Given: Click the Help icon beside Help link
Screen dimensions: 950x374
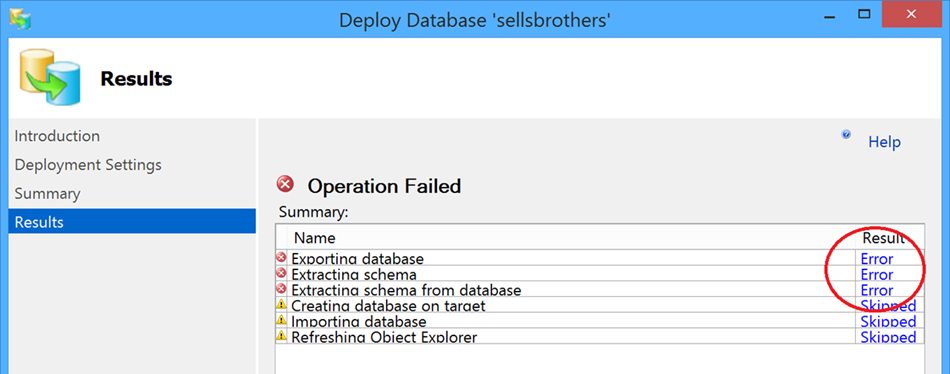Looking at the screenshot, I should (846, 135).
